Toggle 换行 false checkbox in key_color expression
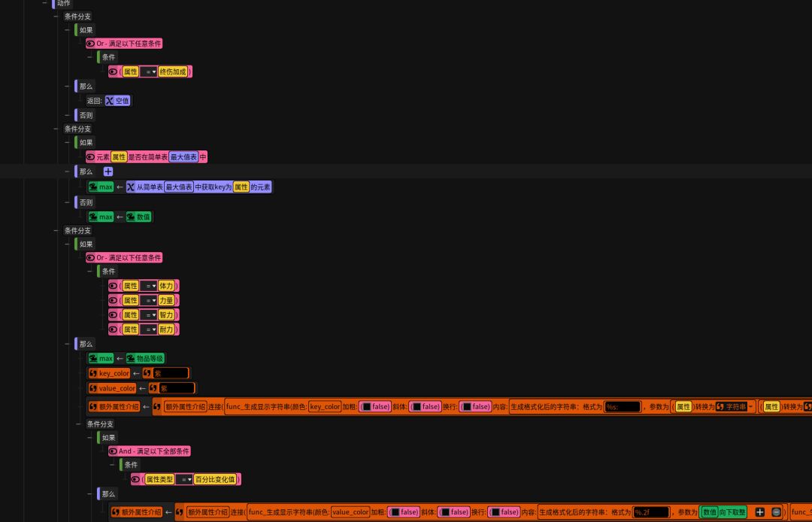 pyautogui.click(x=467, y=407)
